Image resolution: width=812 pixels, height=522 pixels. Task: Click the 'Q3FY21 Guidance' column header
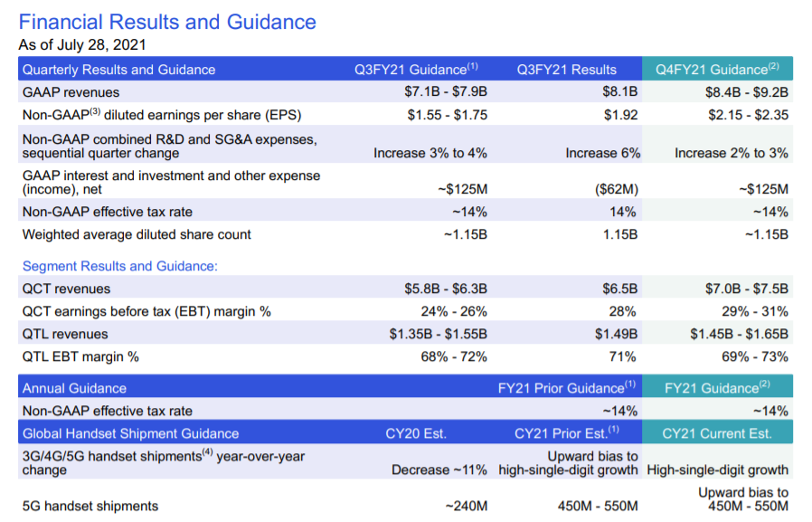pyautogui.click(x=415, y=70)
